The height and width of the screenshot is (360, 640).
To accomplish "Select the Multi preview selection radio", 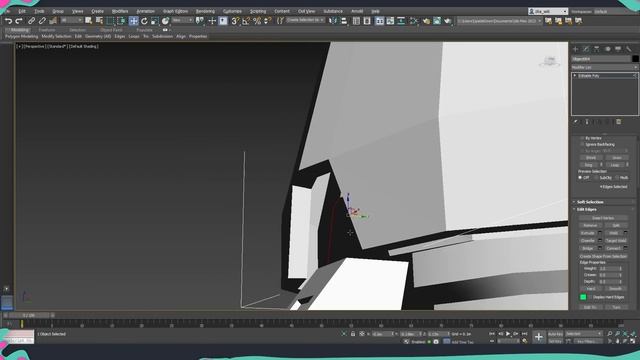I will coord(617,178).
